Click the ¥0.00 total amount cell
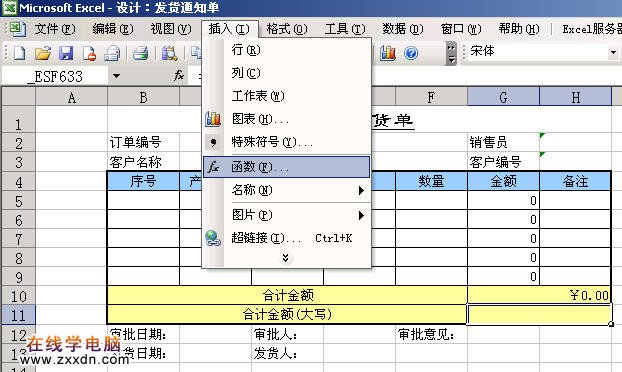The width and height of the screenshot is (622, 372). (x=539, y=295)
